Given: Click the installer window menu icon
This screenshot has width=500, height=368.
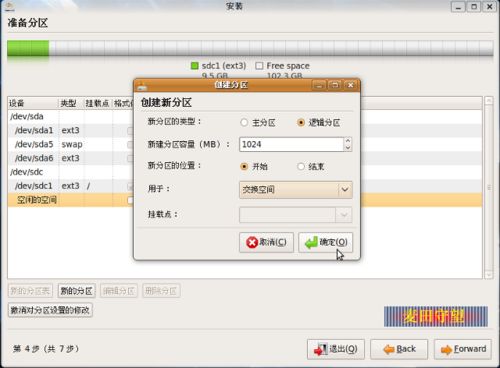Looking at the screenshot, I should click(10, 6).
